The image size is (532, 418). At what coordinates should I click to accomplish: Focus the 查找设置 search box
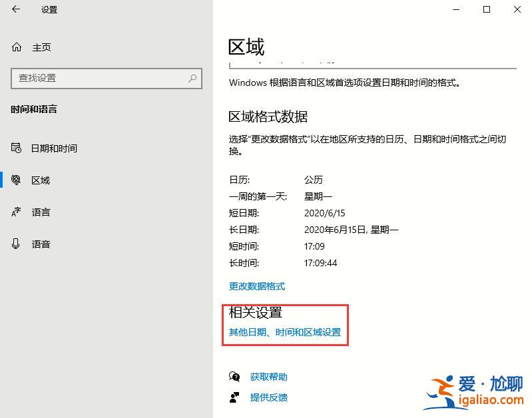[107, 79]
